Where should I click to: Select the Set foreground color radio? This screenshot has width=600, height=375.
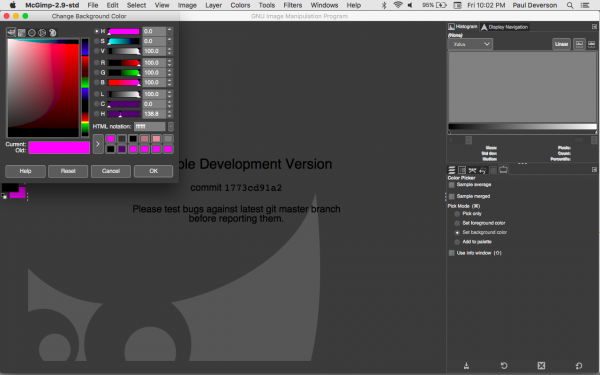tap(457, 223)
